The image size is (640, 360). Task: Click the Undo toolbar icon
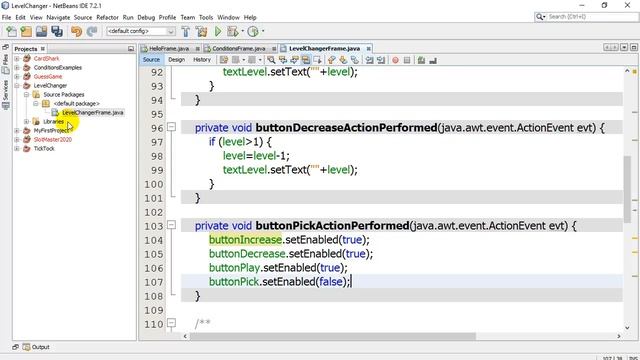point(76,31)
